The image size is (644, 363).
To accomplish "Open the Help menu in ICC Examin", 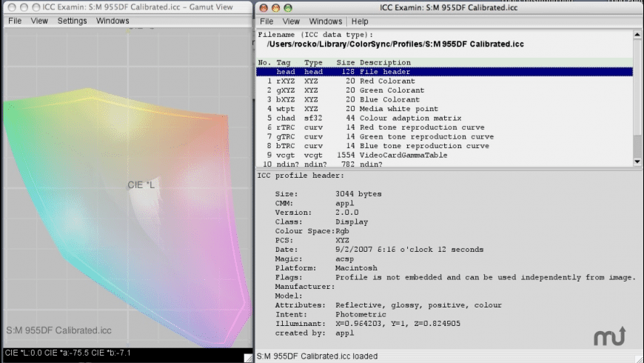I will pos(360,21).
